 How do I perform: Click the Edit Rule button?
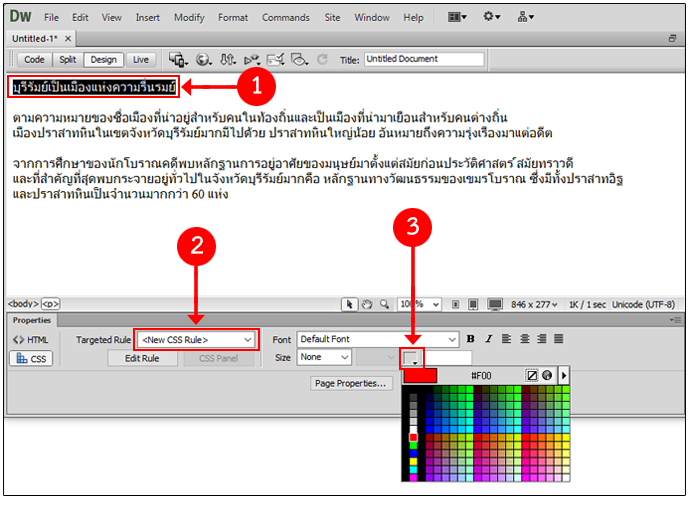point(142,358)
